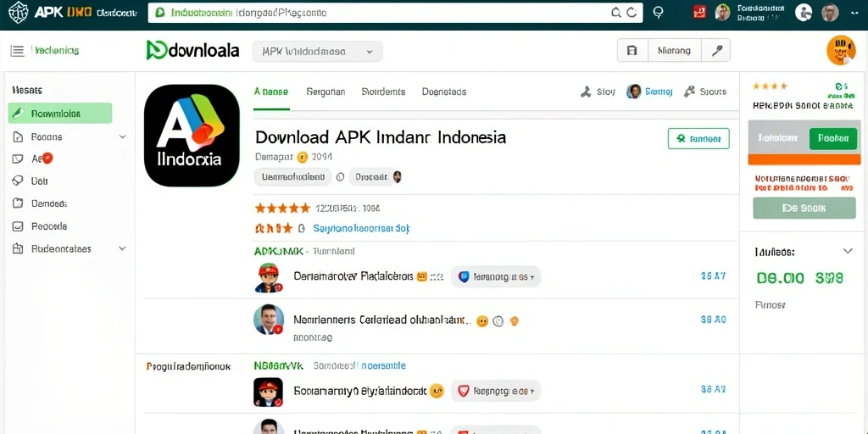Click the yellow emoji in Sonarnarny row

point(437,391)
